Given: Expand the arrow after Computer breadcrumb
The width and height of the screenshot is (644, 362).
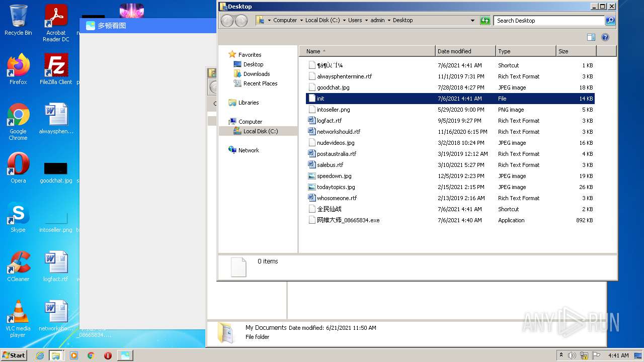Looking at the screenshot, I should pyautogui.click(x=301, y=21).
